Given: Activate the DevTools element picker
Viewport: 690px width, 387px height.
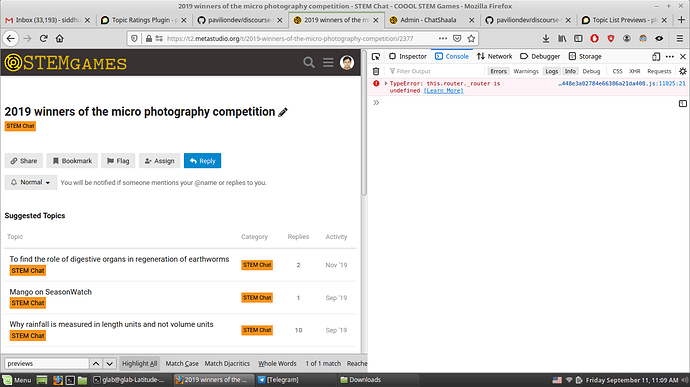Looking at the screenshot, I should coord(376,56).
